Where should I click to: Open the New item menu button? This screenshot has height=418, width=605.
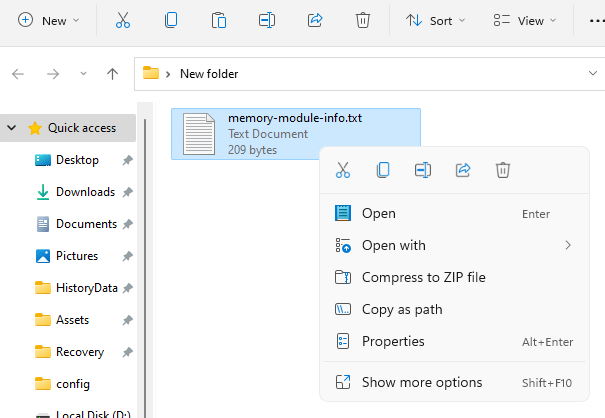(x=47, y=20)
